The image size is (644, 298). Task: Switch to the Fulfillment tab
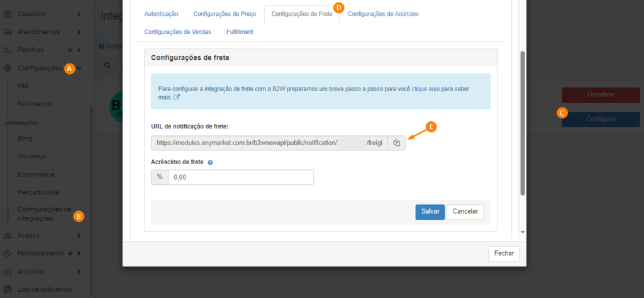[240, 32]
